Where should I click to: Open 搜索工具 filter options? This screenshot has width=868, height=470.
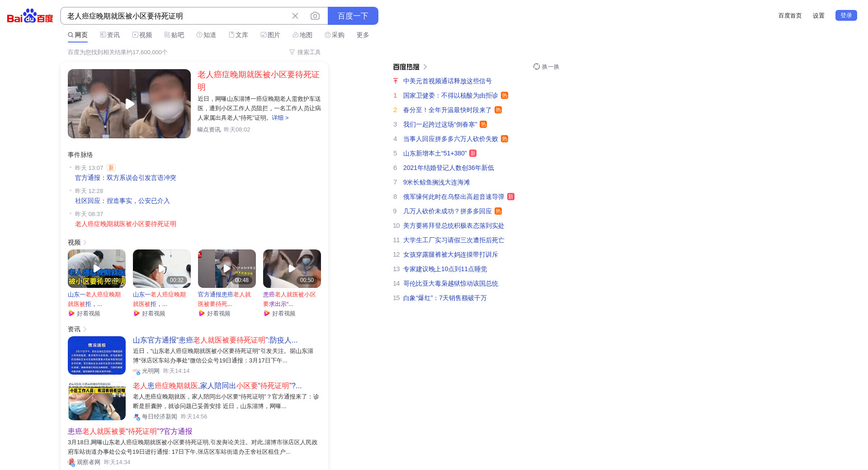coord(305,52)
